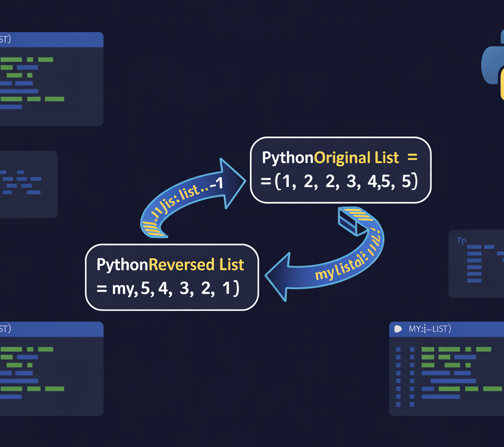The width and height of the screenshot is (504, 447).
Task: Toggle first square in MY LIST panel's left column
Action: point(398,350)
